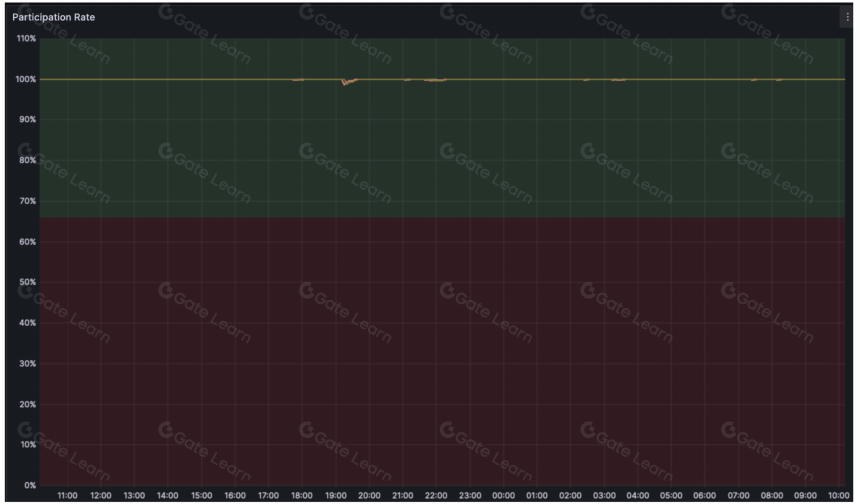Viewport: 860px width, 504px height.
Task: Click the 00:00 time axis label
Action: pyautogui.click(x=503, y=495)
